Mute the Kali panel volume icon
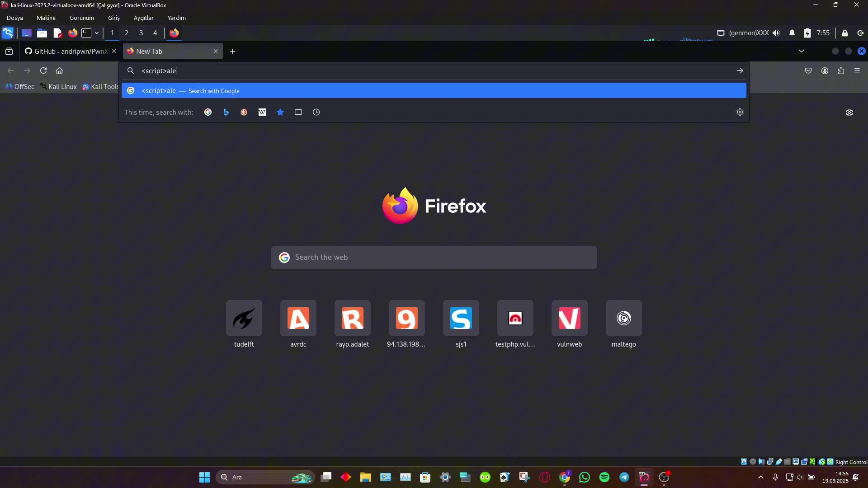The height and width of the screenshot is (488, 868). 776,33
